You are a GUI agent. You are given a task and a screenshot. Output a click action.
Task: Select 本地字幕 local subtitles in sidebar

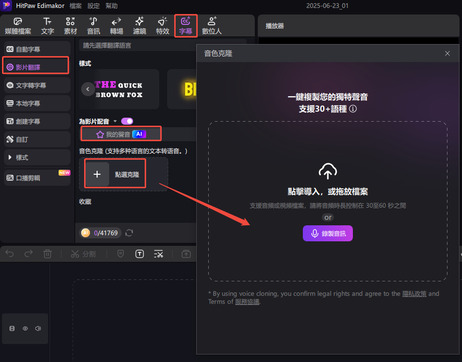(37, 103)
